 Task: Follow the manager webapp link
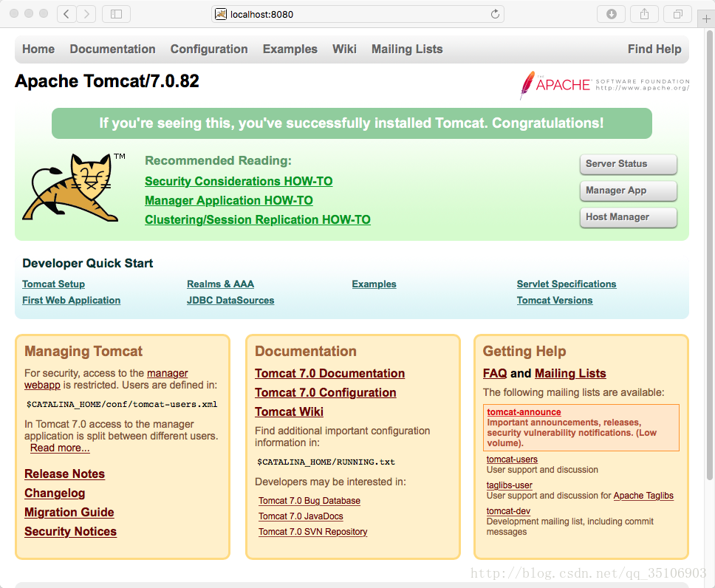pos(168,373)
